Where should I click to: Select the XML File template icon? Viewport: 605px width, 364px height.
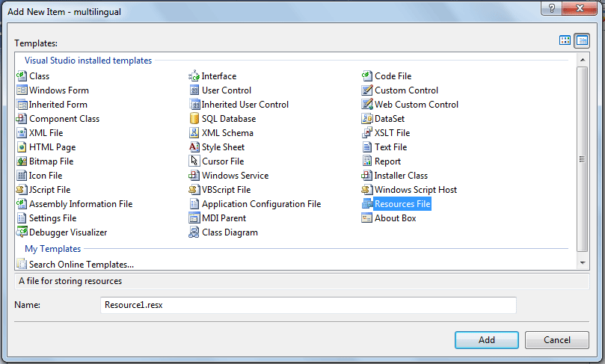click(22, 133)
